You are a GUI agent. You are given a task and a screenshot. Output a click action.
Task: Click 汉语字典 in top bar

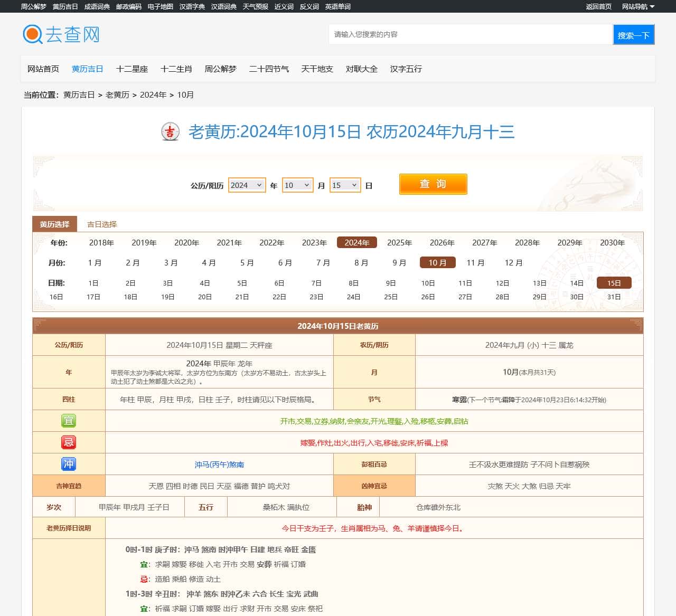tap(192, 6)
